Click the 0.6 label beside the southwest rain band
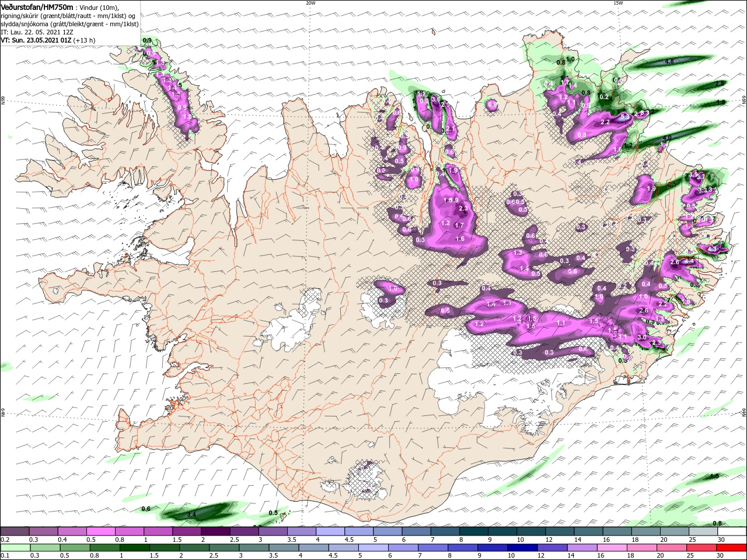Image resolution: width=747 pixels, height=560 pixels. click(x=146, y=509)
